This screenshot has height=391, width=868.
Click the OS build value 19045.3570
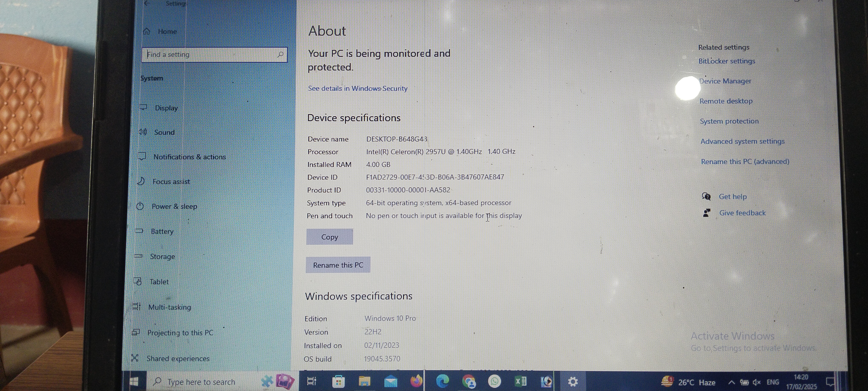(382, 359)
